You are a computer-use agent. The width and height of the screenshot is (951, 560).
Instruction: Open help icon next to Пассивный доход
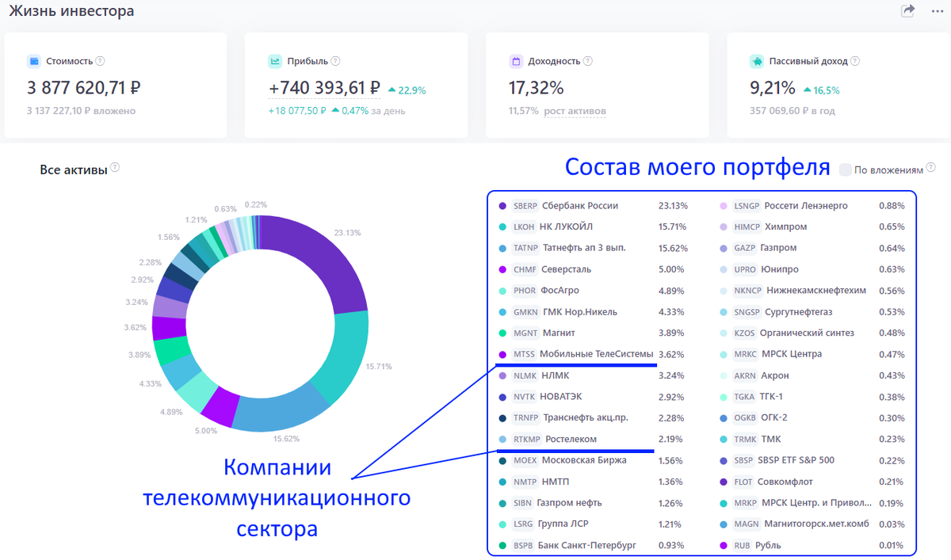tap(855, 61)
